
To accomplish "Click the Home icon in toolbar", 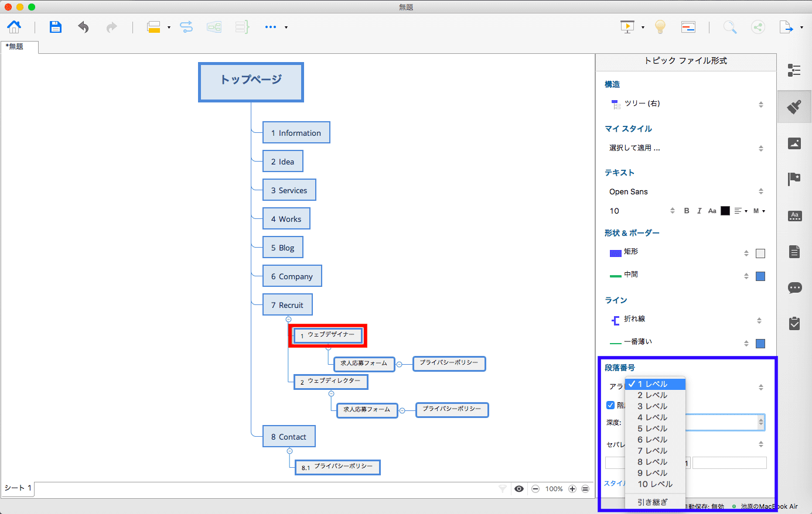I will click(x=14, y=27).
